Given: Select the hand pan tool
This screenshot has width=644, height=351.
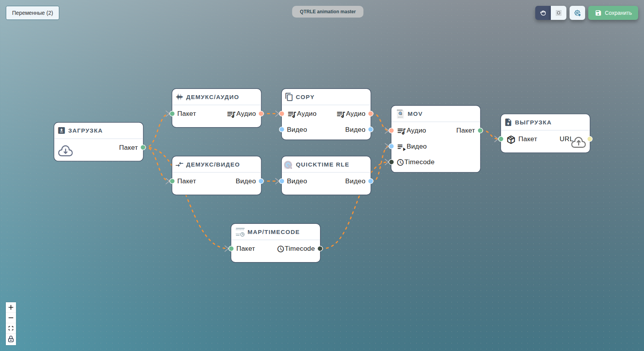Looking at the screenshot, I should (x=543, y=13).
